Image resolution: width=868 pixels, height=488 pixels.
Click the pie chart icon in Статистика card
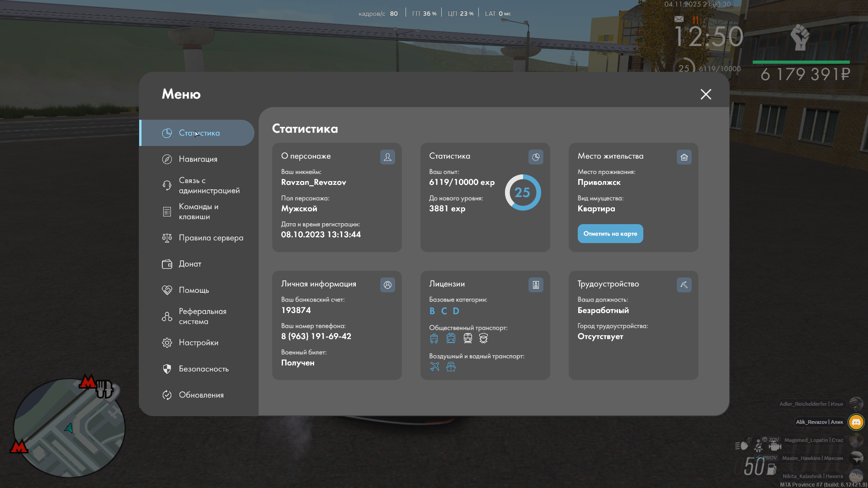coord(536,157)
